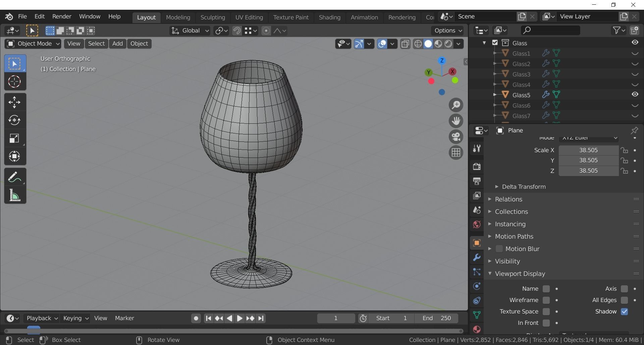This screenshot has width=644, height=345.
Task: Click the Scale X value field
Action: coord(588,150)
